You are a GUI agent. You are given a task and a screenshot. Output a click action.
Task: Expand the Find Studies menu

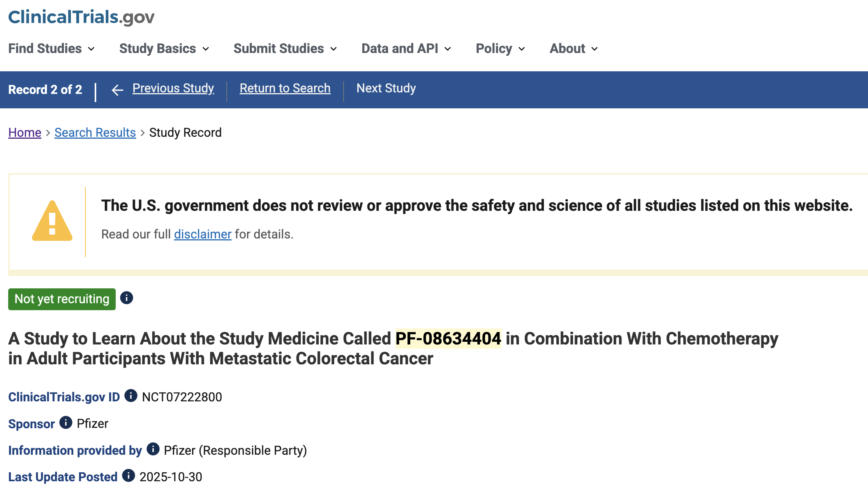tap(51, 49)
